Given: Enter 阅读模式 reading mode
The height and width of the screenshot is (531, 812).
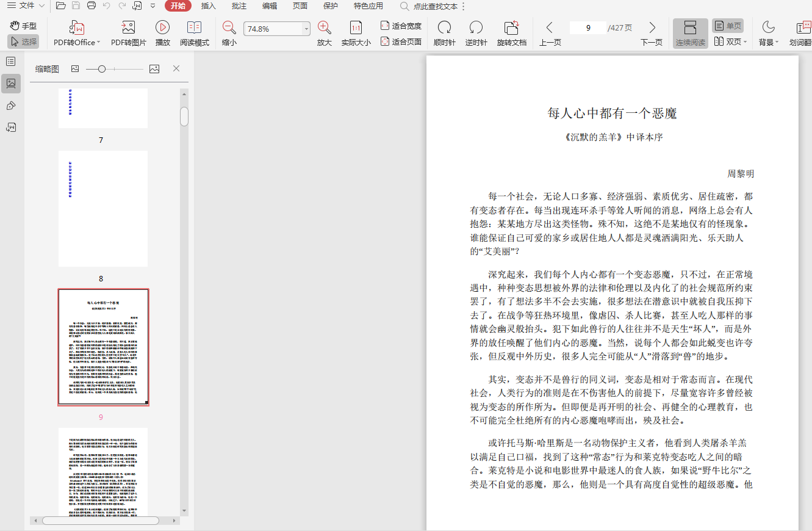Looking at the screenshot, I should coord(194,28).
